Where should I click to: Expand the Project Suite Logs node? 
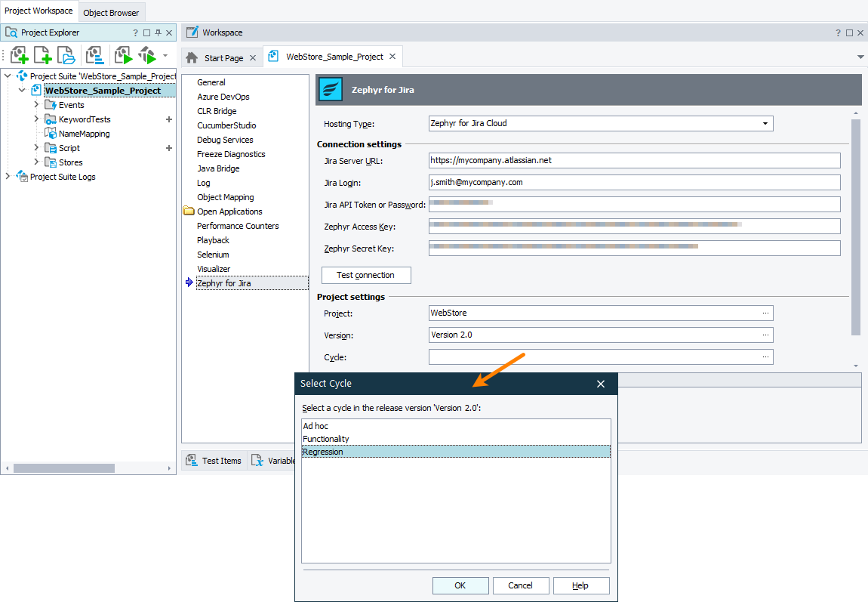[x=8, y=176]
